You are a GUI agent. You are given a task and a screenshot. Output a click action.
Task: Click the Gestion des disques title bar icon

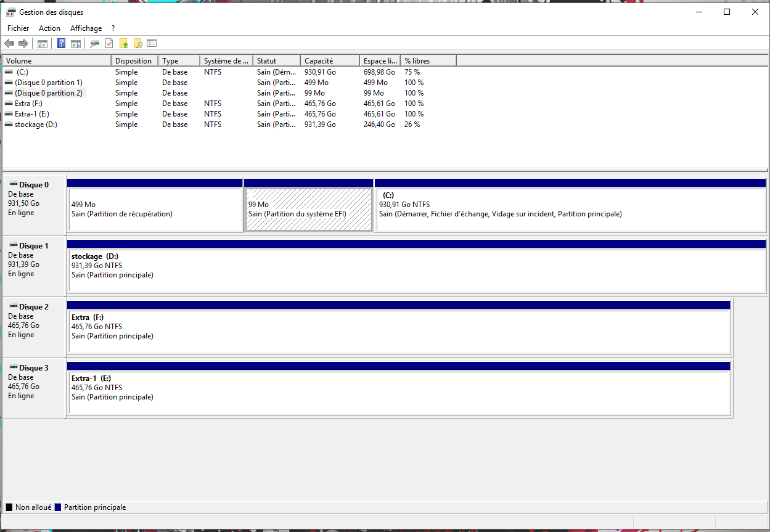[x=11, y=12]
